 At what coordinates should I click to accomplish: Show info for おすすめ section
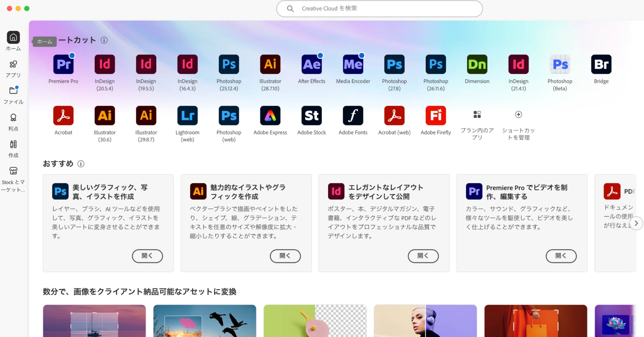[81, 164]
